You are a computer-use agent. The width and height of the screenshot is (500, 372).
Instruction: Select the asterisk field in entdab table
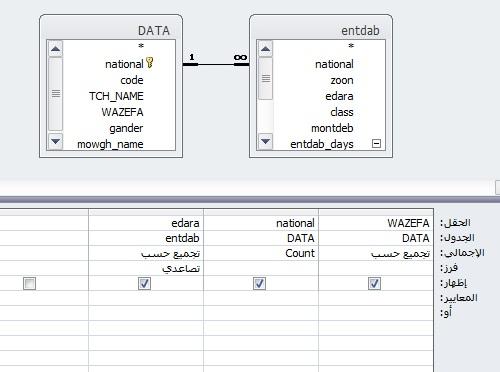[x=351, y=46]
